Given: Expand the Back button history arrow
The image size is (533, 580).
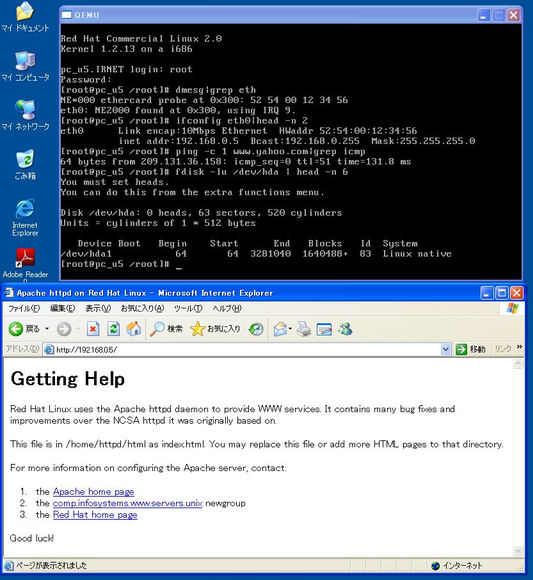Looking at the screenshot, I should (47, 328).
